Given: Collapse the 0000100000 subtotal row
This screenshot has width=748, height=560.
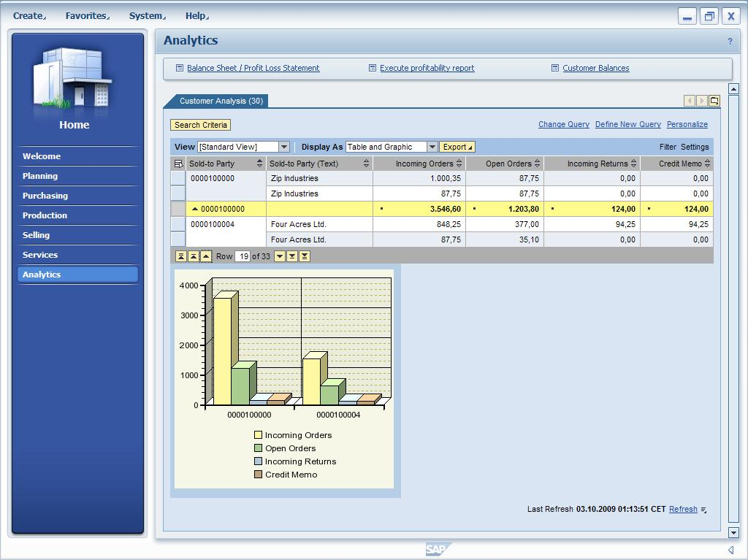Looking at the screenshot, I should [195, 209].
